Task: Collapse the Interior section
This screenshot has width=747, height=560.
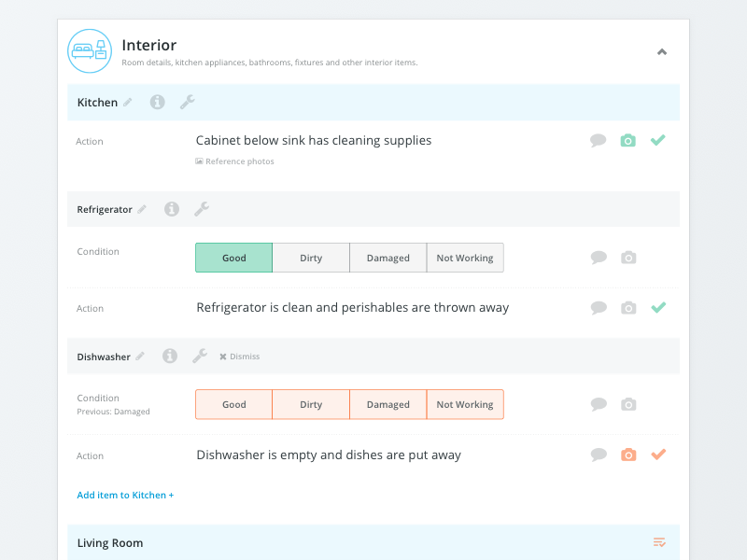Action: click(x=662, y=52)
